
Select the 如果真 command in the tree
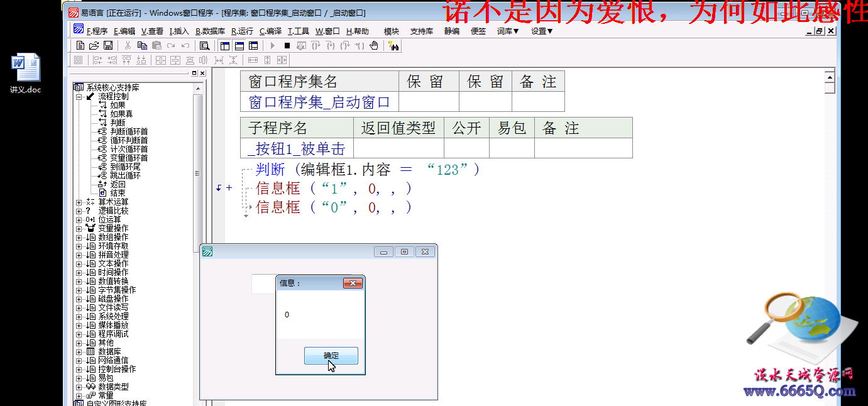(121, 114)
